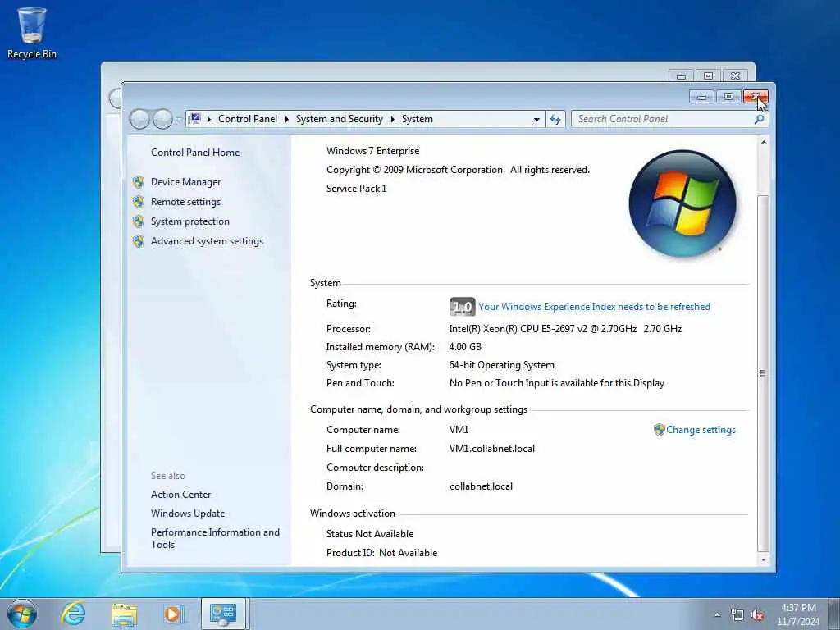
Task: Click the Product ID: Not Available text
Action: (381, 552)
